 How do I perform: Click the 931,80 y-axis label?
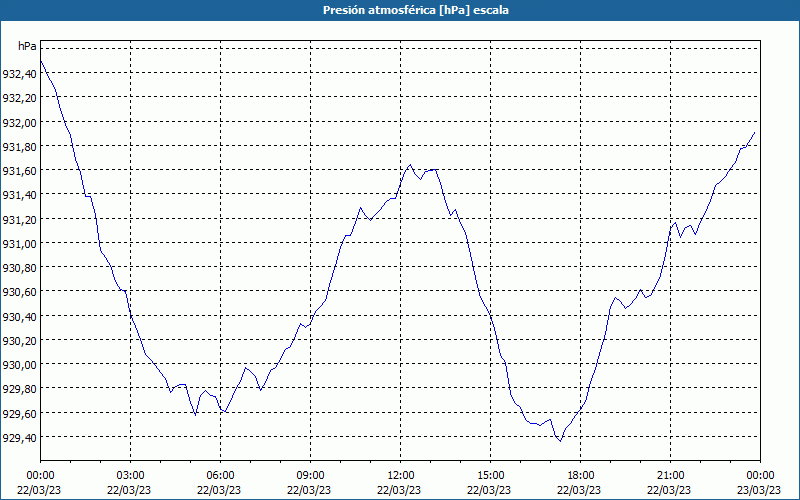[x=19, y=147]
